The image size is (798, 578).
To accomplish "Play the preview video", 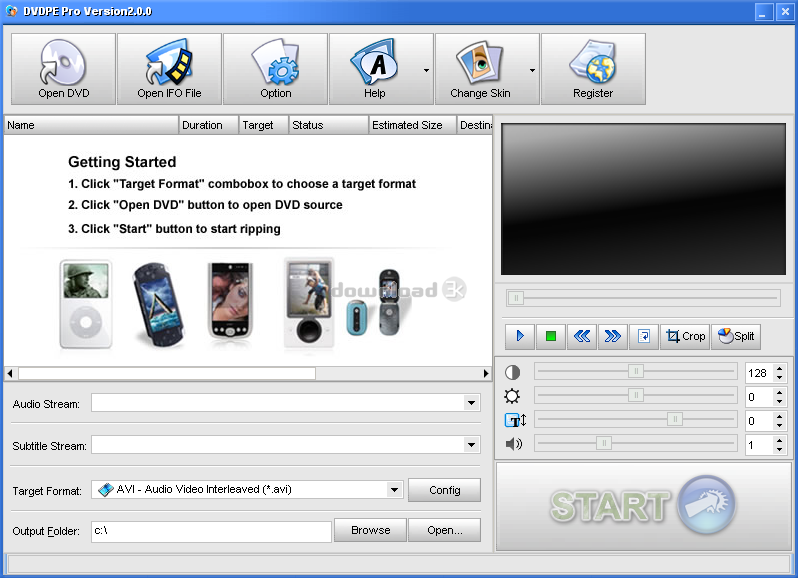I will [520, 336].
